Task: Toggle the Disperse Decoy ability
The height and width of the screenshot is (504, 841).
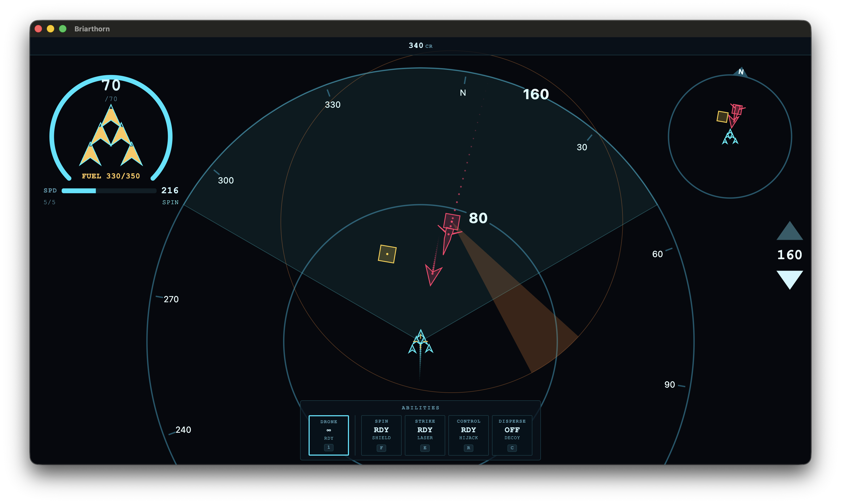Action: (x=512, y=435)
